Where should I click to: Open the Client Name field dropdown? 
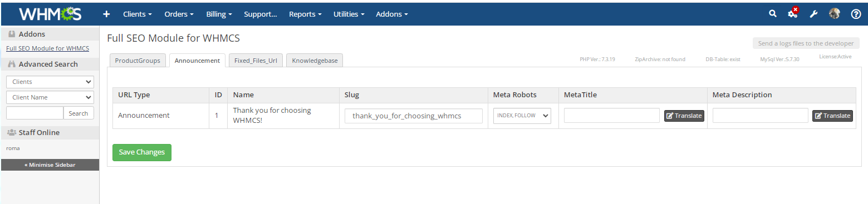coord(50,97)
